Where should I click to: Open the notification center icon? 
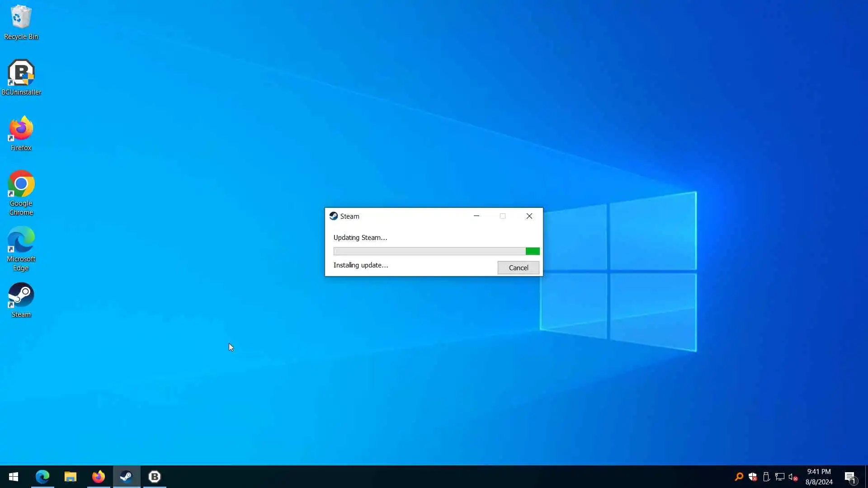tap(850, 477)
